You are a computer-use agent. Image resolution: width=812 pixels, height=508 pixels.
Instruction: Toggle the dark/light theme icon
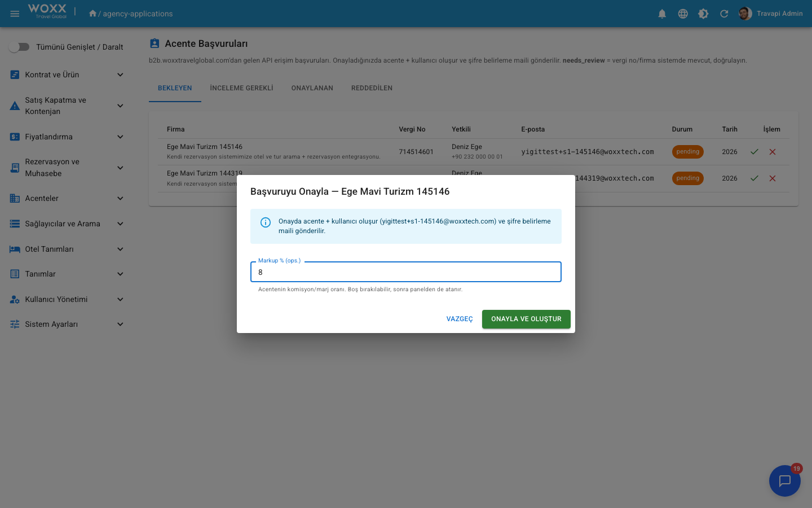703,14
